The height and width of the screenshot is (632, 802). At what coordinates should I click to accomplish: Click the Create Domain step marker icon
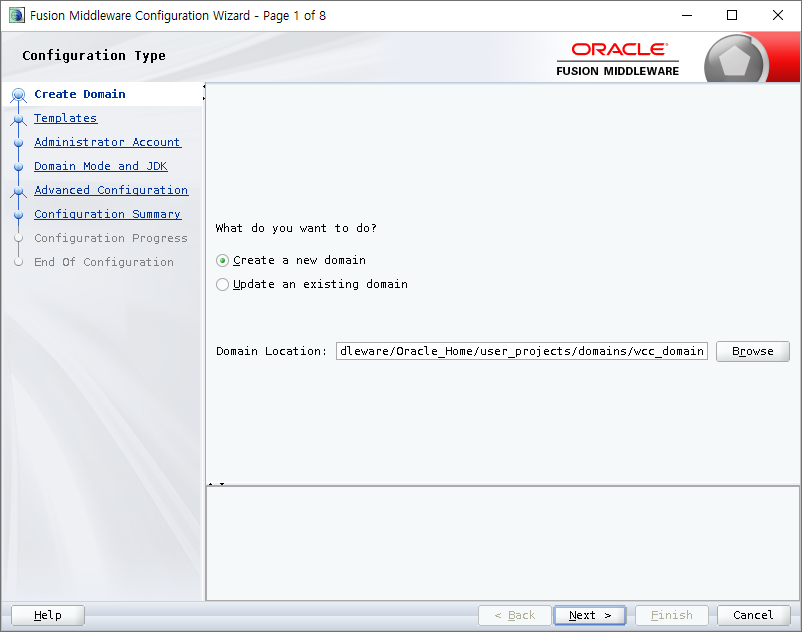(x=18, y=95)
